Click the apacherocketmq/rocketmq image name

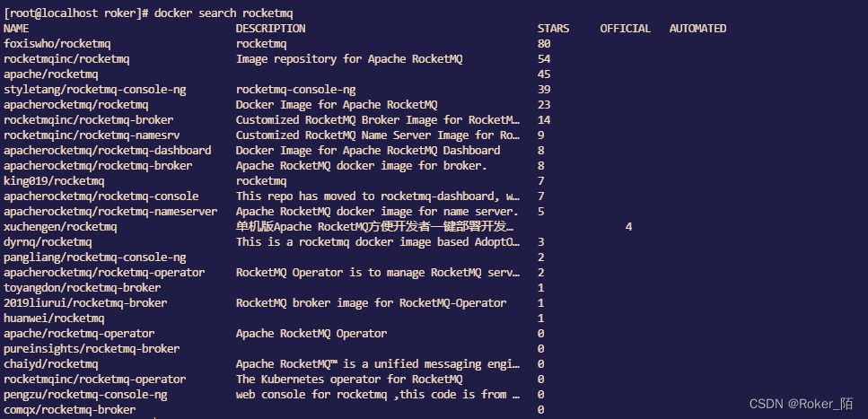[75, 105]
